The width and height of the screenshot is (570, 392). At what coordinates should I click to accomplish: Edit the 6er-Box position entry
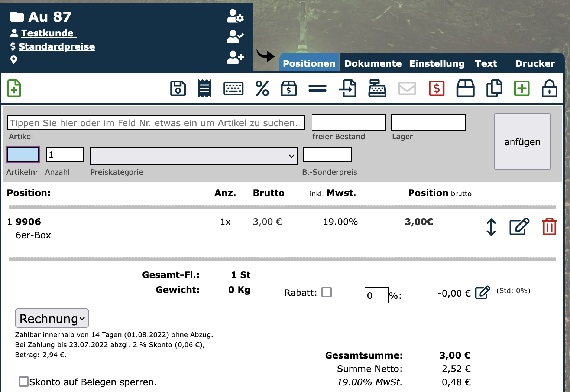[x=519, y=227]
